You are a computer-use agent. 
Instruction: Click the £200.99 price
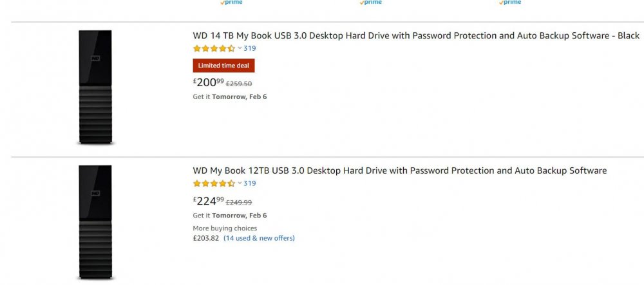209,82
